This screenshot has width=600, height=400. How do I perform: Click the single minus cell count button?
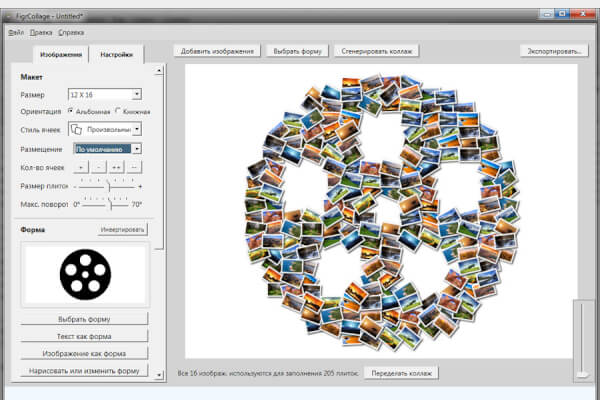[99, 167]
